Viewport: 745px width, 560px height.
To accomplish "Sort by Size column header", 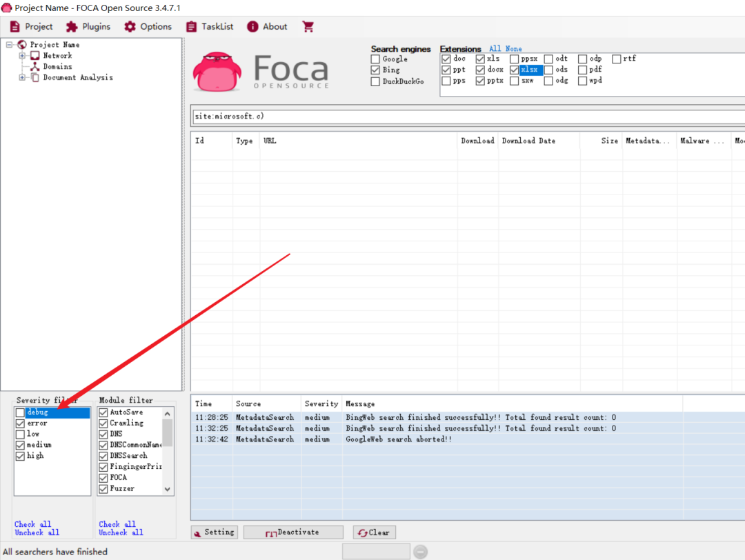I will point(601,141).
